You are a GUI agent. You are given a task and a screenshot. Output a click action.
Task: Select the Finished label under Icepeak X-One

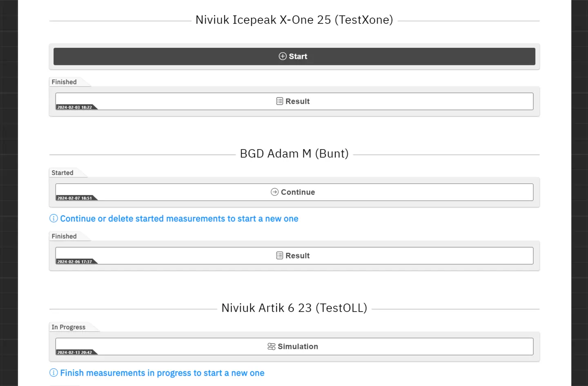tap(64, 82)
